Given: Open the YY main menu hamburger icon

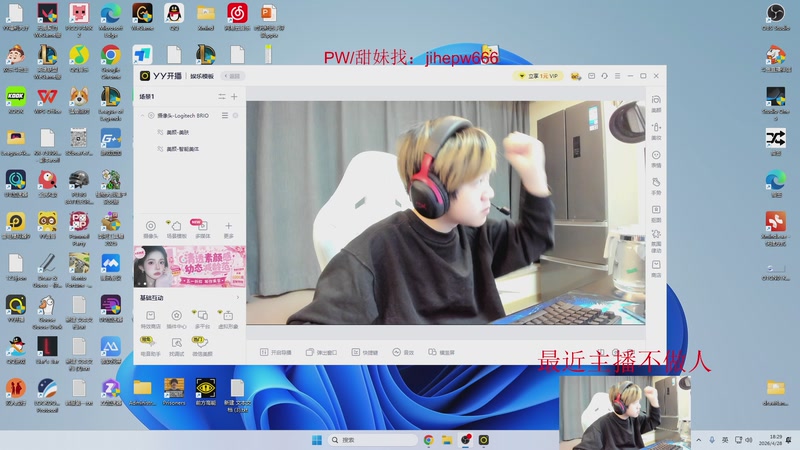Looking at the screenshot, I should tap(617, 76).
